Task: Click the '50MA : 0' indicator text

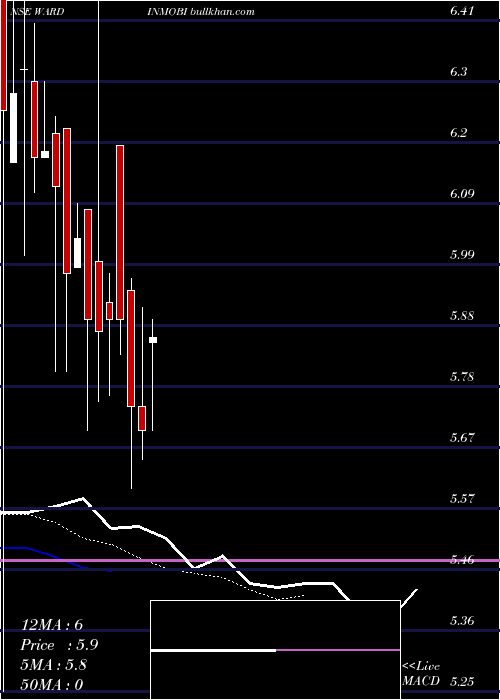Action: pos(52,685)
